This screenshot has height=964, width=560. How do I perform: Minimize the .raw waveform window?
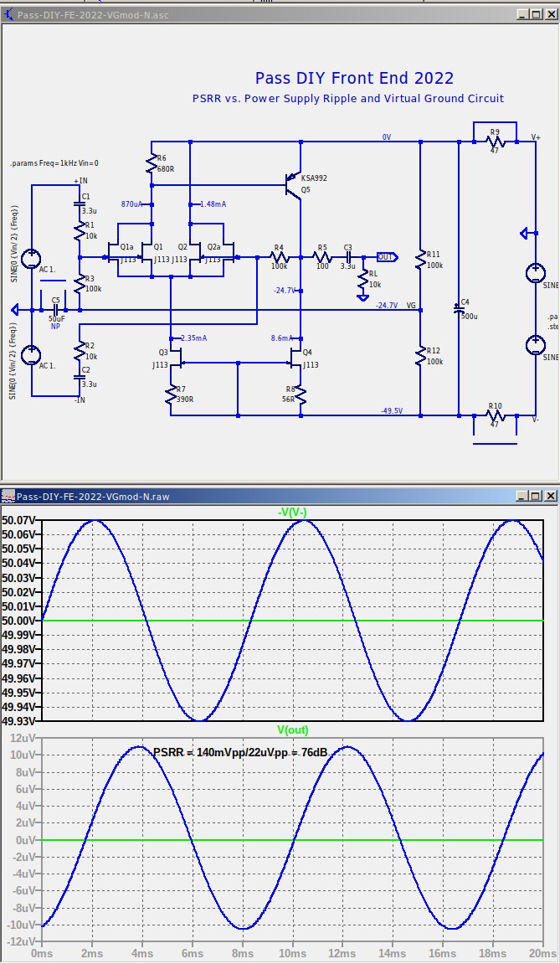click(522, 496)
